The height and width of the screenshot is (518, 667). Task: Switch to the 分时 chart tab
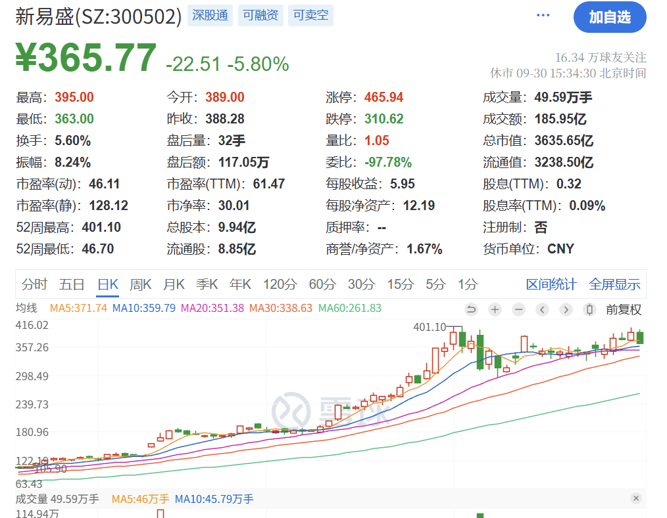34,284
